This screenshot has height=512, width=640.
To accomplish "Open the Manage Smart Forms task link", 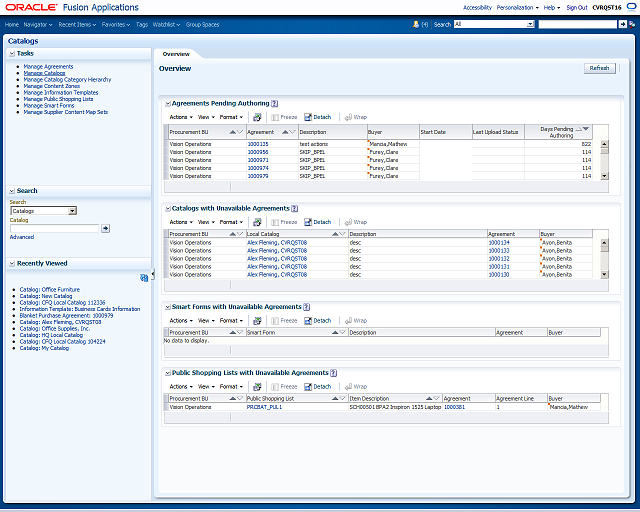I will 49,106.
